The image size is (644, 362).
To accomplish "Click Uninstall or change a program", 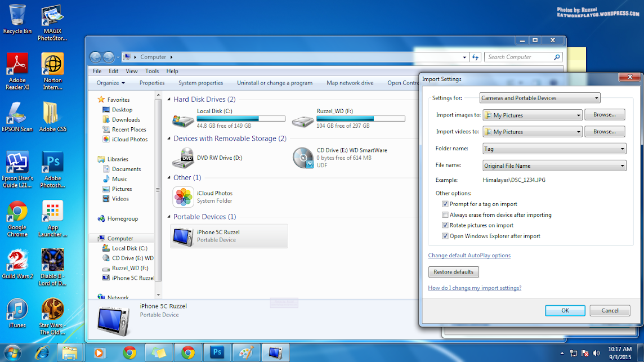I will pyautogui.click(x=274, y=83).
